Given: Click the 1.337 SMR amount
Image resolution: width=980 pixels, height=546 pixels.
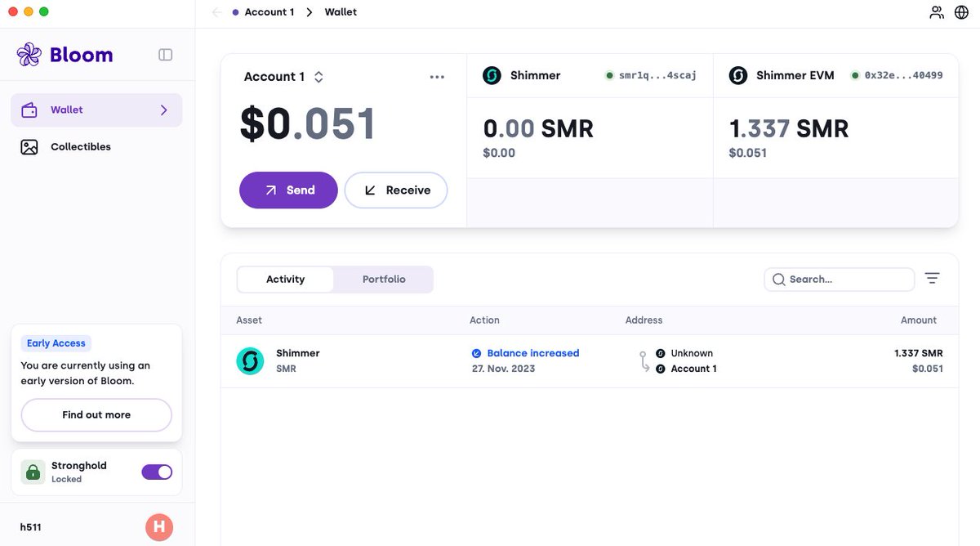Looking at the screenshot, I should 919,353.
